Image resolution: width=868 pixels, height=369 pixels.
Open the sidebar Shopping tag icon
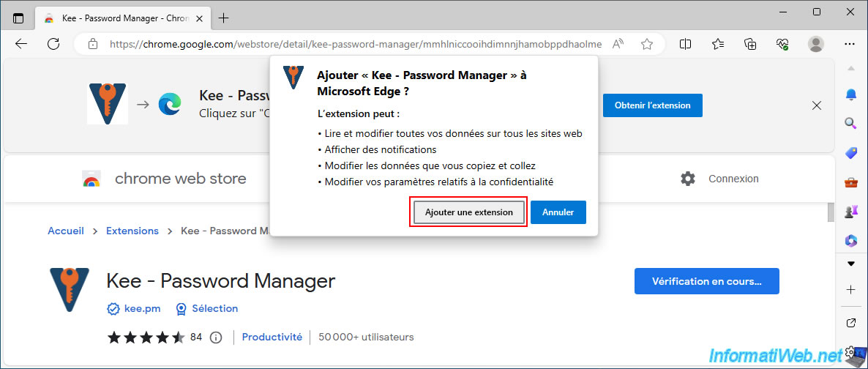click(x=850, y=152)
